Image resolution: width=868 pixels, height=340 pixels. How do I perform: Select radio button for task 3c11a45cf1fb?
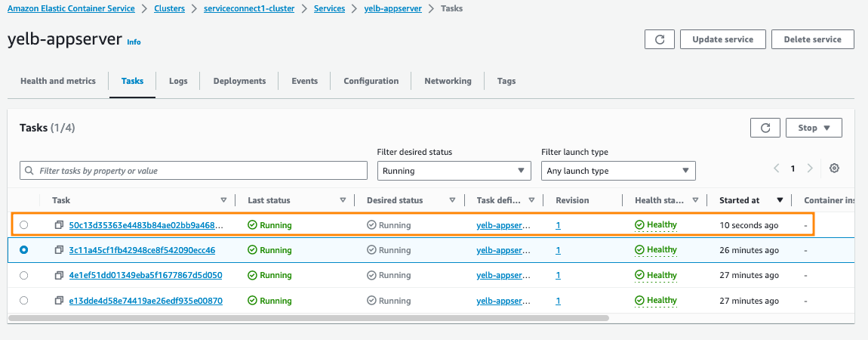click(24, 250)
